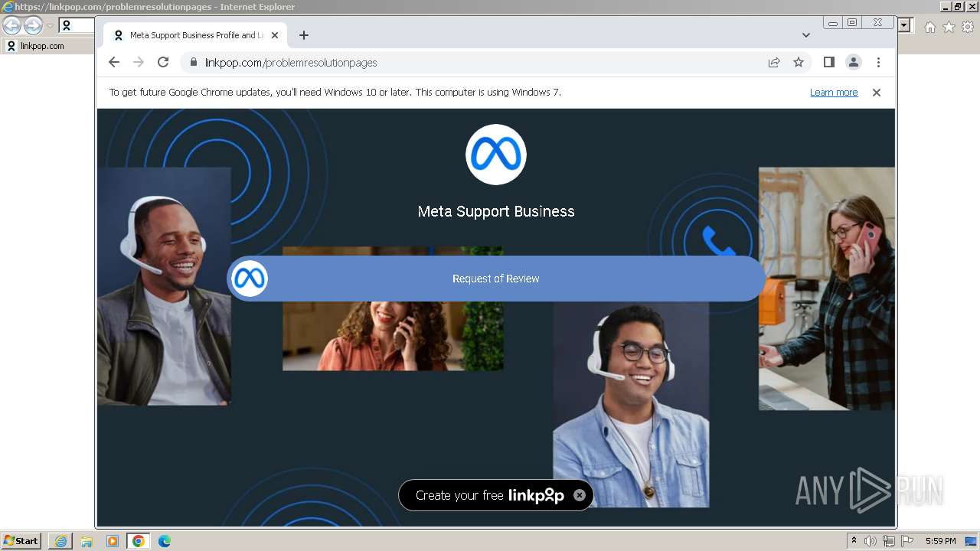Follow the Learn more link
980x551 pixels.
click(834, 93)
